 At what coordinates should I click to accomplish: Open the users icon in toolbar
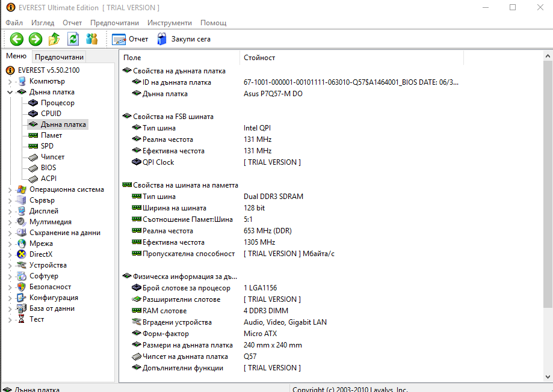(91, 39)
